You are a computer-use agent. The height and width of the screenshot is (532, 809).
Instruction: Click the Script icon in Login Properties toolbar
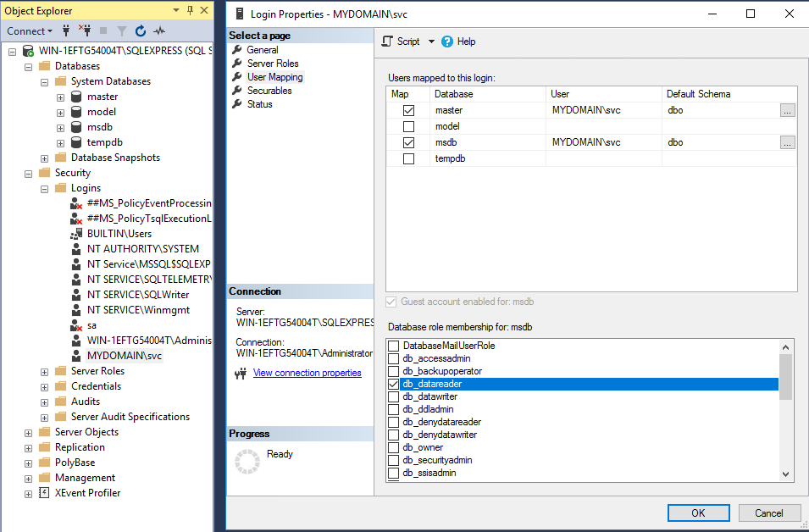point(387,42)
